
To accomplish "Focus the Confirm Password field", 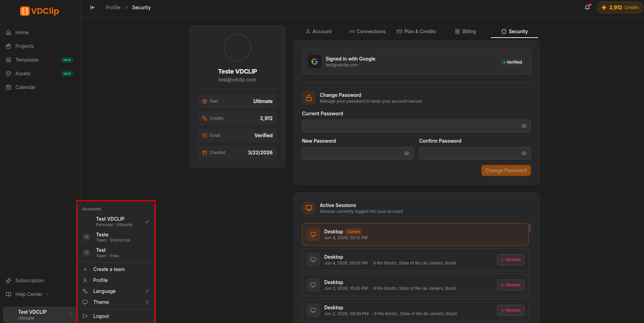I will click(475, 153).
